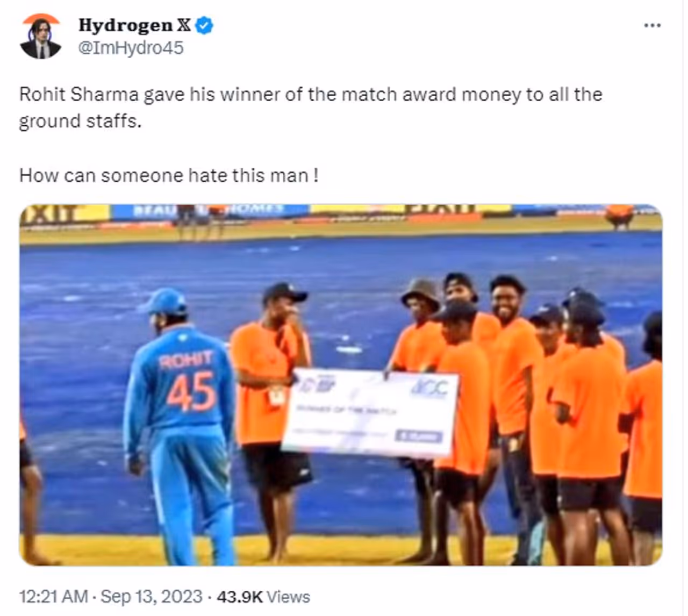Image resolution: width=688 pixels, height=616 pixels.
Task: Click the ID badge on orange shirt
Action: click(277, 396)
